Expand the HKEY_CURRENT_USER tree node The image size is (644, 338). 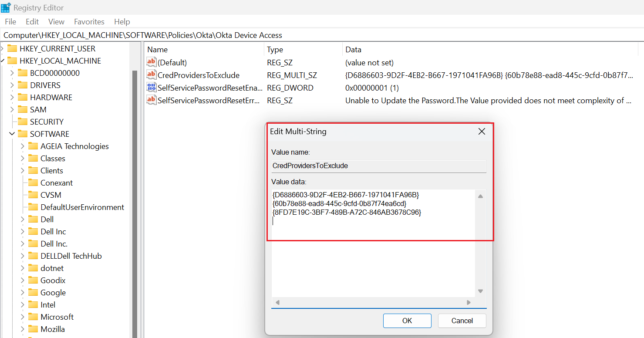(x=3, y=49)
